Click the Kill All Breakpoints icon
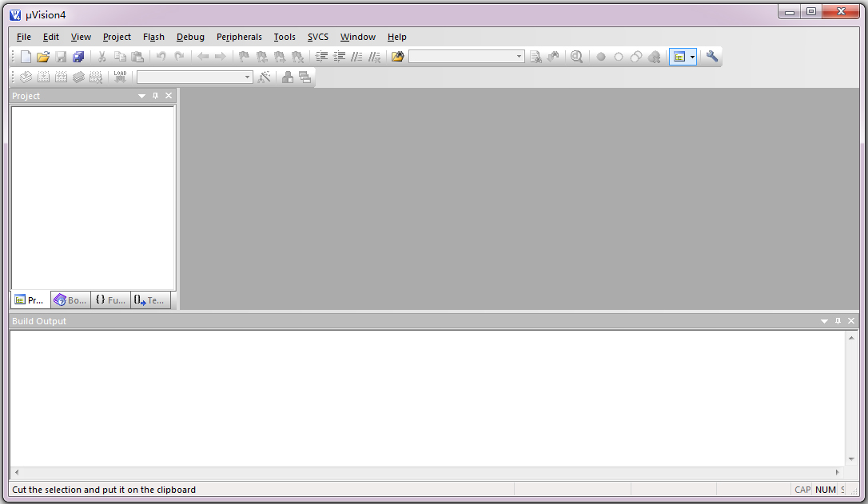 pos(654,57)
